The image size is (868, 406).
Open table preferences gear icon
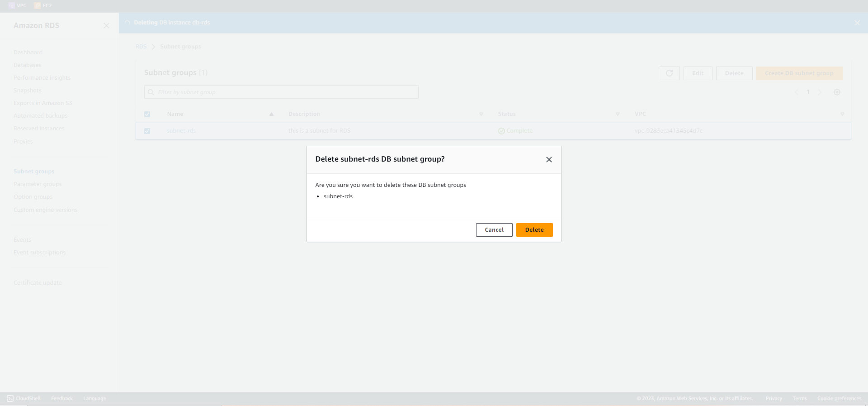click(x=837, y=92)
